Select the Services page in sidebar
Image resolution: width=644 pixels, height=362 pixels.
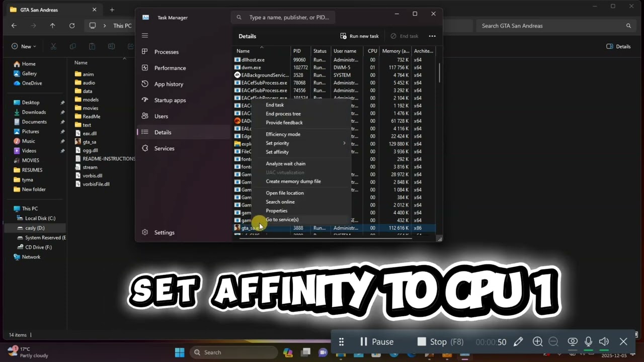click(164, 148)
